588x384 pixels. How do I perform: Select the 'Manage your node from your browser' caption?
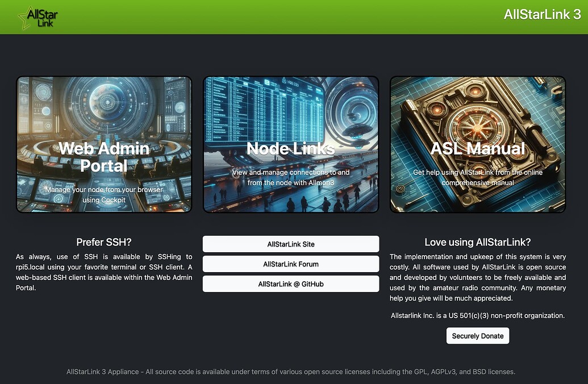pos(104,194)
